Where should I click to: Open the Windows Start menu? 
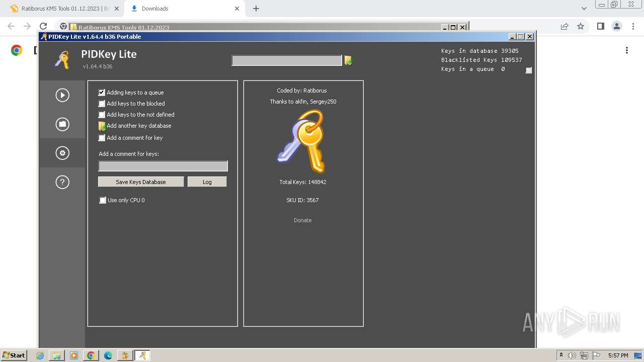click(x=14, y=355)
